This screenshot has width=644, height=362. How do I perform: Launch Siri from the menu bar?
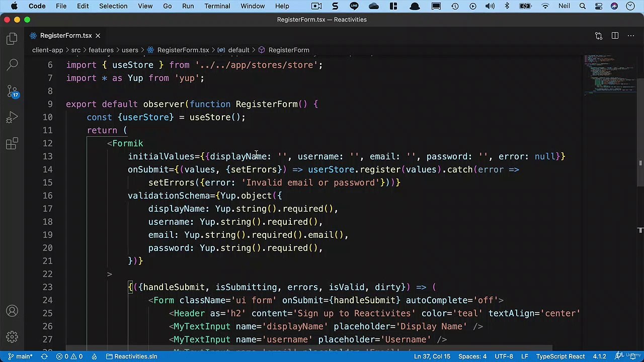coord(614,6)
